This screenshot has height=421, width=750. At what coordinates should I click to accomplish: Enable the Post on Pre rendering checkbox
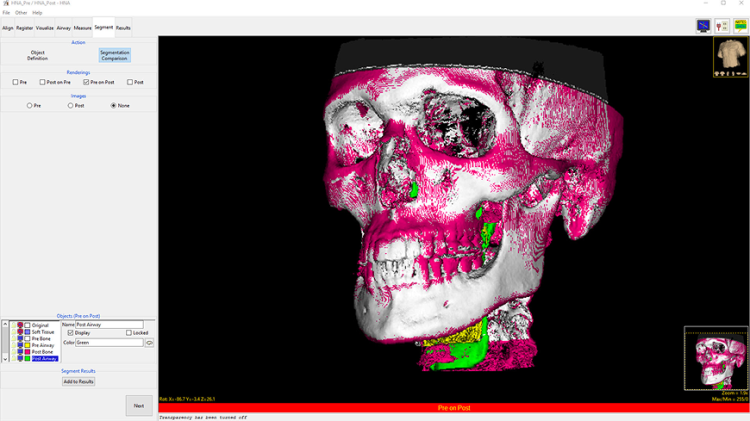tap(42, 82)
